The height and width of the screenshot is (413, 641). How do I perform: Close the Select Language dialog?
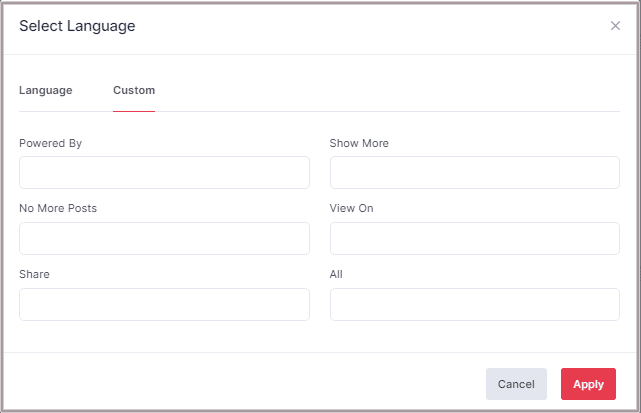[x=615, y=26]
